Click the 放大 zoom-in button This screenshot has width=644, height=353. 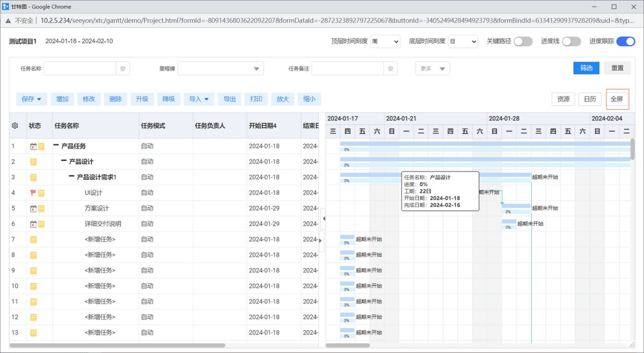pyautogui.click(x=283, y=99)
